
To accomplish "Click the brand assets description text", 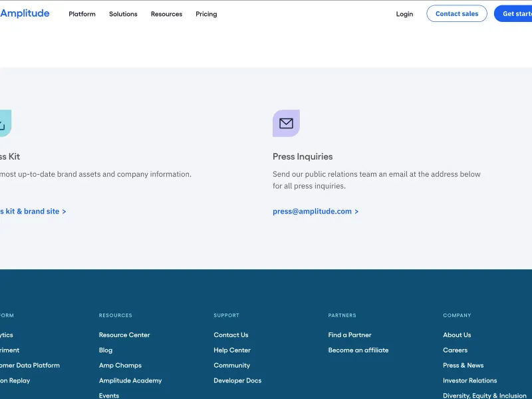I will coord(96,174).
